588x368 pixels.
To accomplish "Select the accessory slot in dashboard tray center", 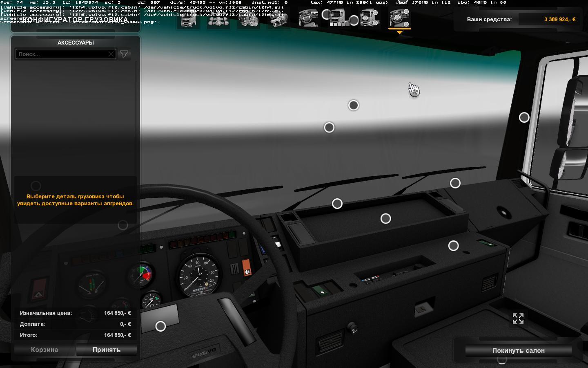I will pyautogui.click(x=385, y=219).
